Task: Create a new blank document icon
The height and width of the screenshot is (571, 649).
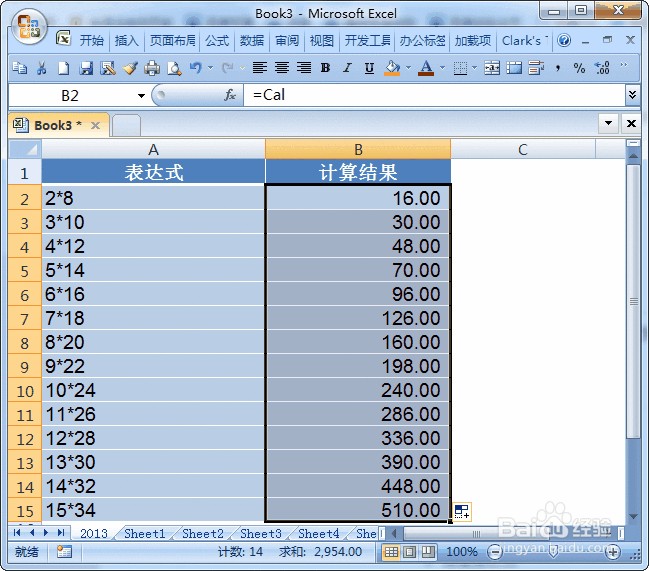Action: (64, 67)
